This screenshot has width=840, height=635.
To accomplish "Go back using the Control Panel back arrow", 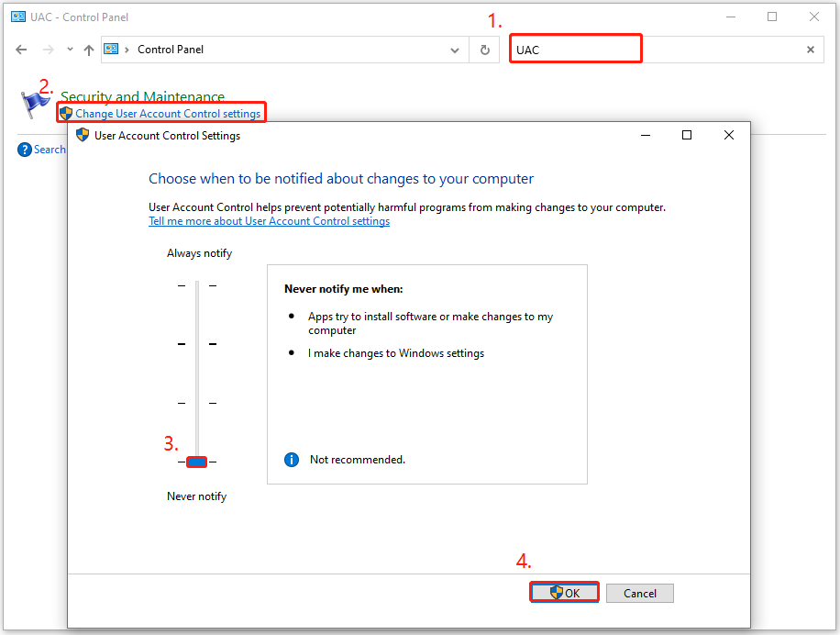I will 21,50.
